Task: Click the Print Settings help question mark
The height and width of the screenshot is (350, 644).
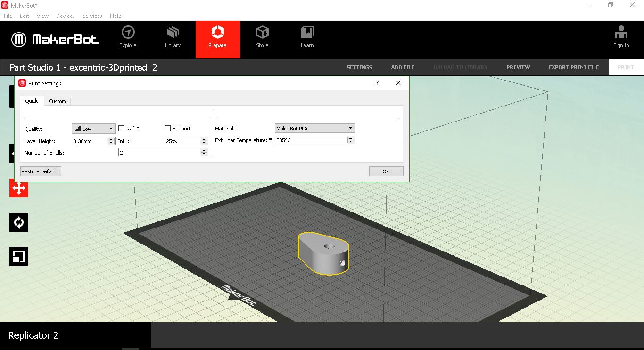Action: 377,83
